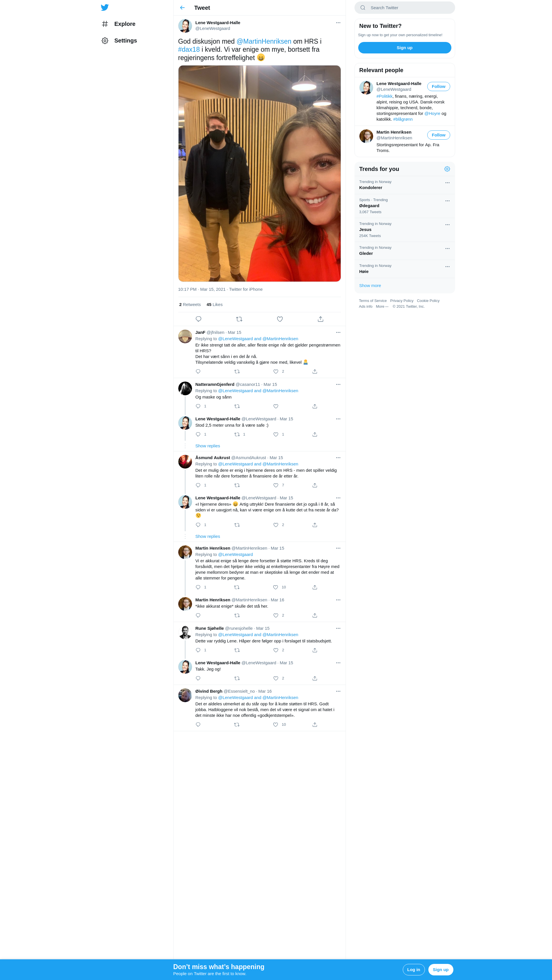This screenshot has width=552, height=980.
Task: Open Trends for you settings gear
Action: pyautogui.click(x=447, y=169)
